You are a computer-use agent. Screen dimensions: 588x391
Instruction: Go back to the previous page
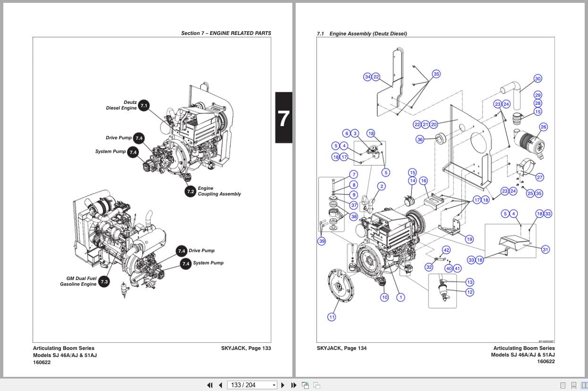pos(220,385)
